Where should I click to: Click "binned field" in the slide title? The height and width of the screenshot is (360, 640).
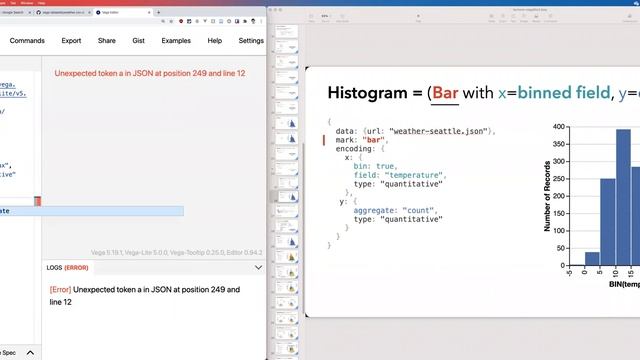(x=564, y=93)
